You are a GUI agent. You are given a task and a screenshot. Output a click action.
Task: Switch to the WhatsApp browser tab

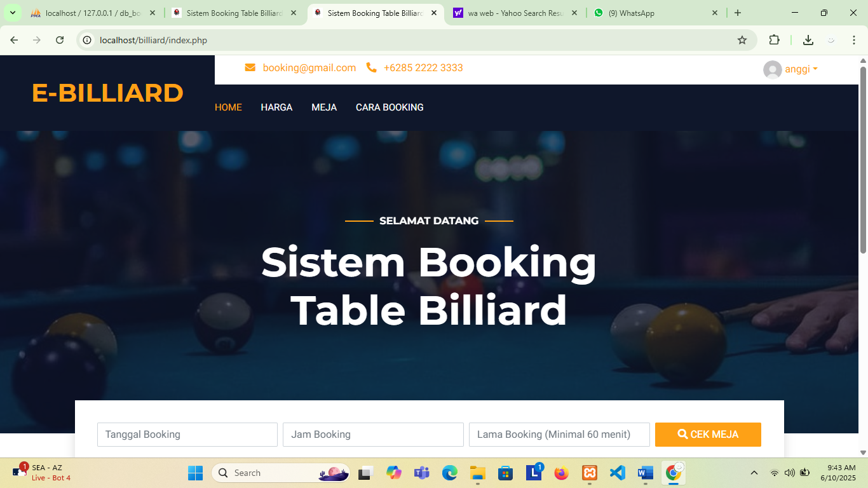654,13
